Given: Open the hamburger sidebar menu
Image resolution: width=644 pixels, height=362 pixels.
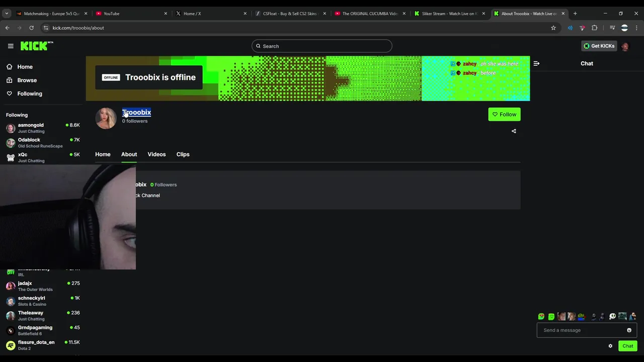Looking at the screenshot, I should (11, 46).
